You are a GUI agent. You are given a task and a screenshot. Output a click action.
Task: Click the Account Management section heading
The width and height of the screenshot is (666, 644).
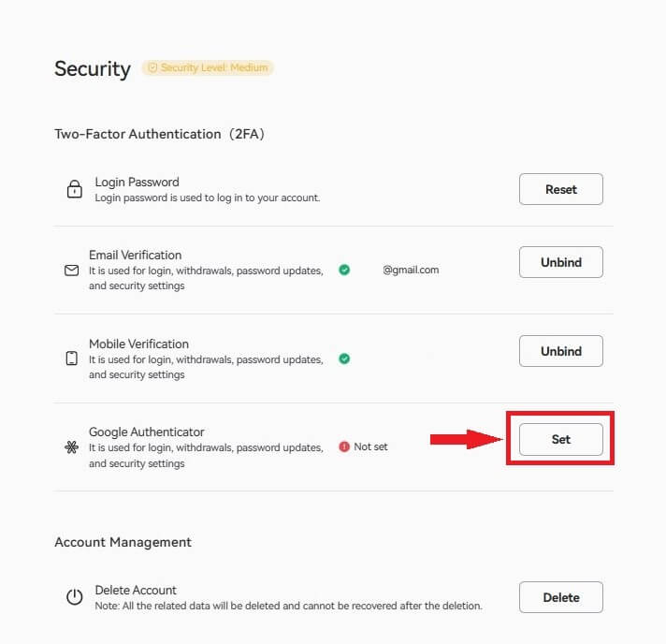point(123,542)
